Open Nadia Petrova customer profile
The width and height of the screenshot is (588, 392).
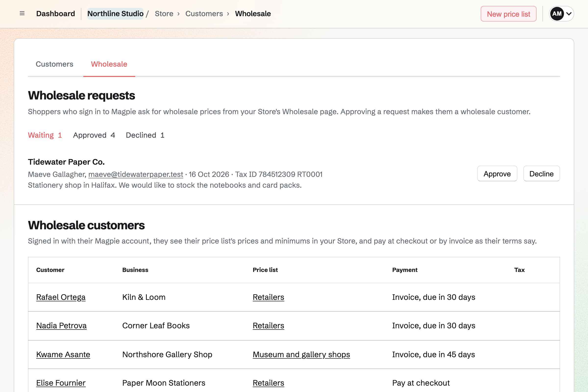[x=61, y=326]
